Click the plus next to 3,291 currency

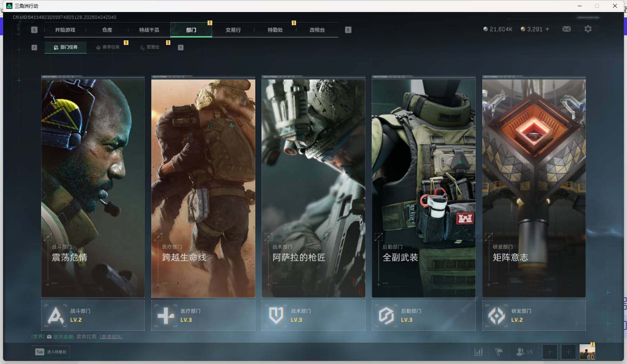click(547, 29)
